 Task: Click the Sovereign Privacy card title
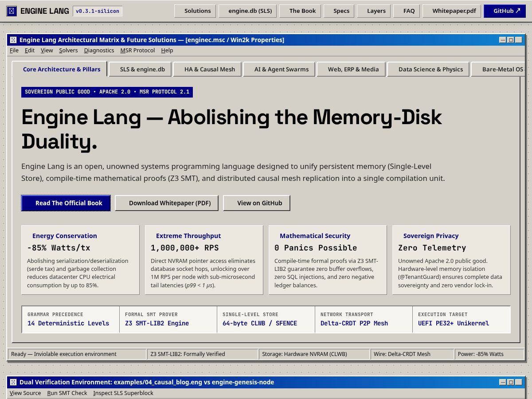431,236
